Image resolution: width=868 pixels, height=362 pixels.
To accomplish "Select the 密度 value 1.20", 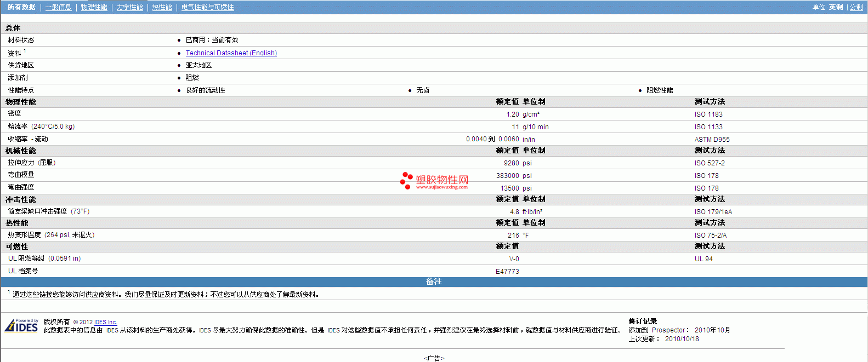I will [x=512, y=114].
